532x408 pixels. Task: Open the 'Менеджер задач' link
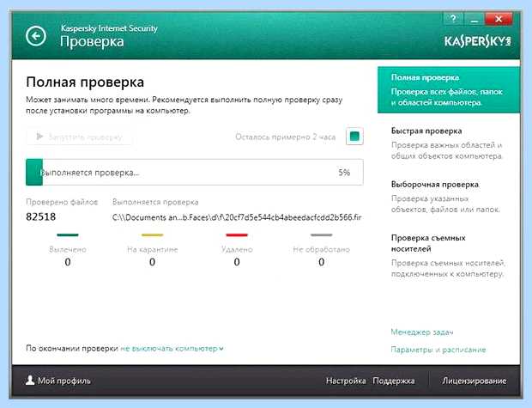(x=422, y=332)
